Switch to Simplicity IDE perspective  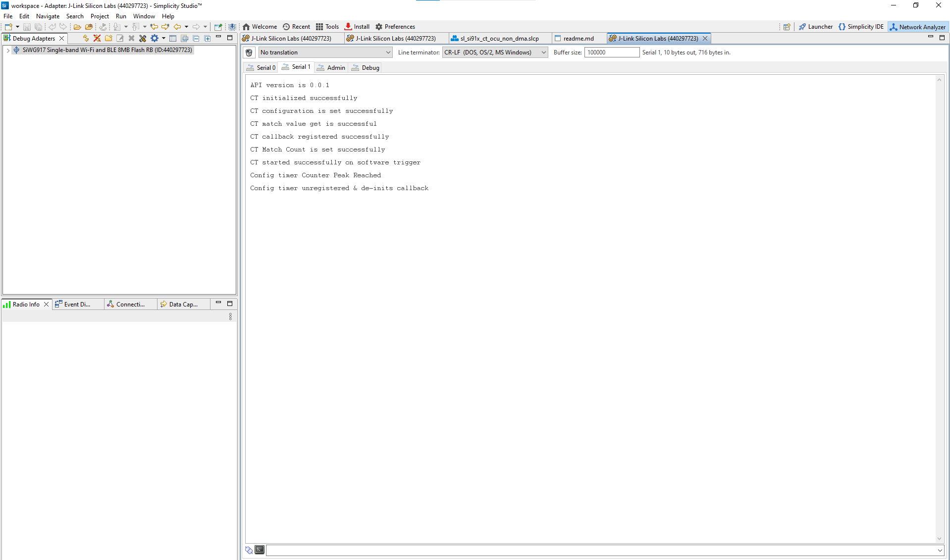(860, 27)
